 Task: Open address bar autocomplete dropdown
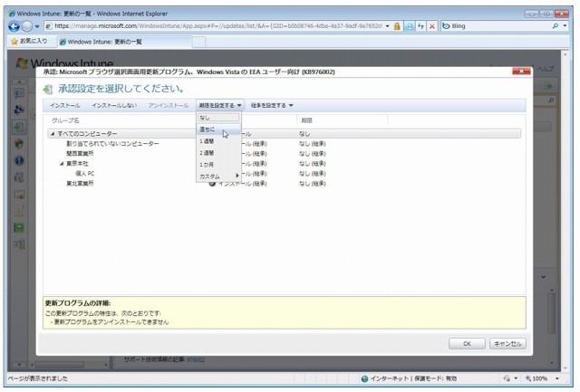coord(387,26)
